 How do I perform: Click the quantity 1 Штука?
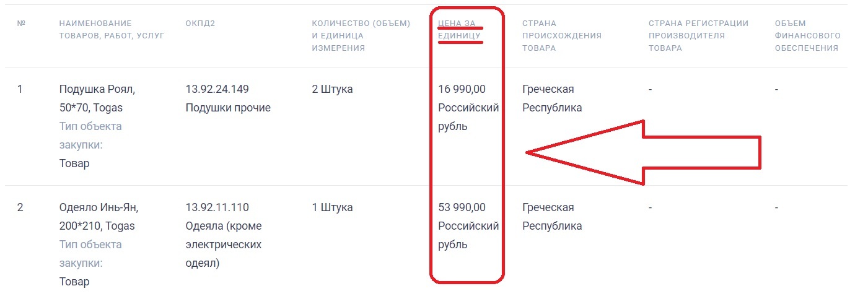pos(332,207)
